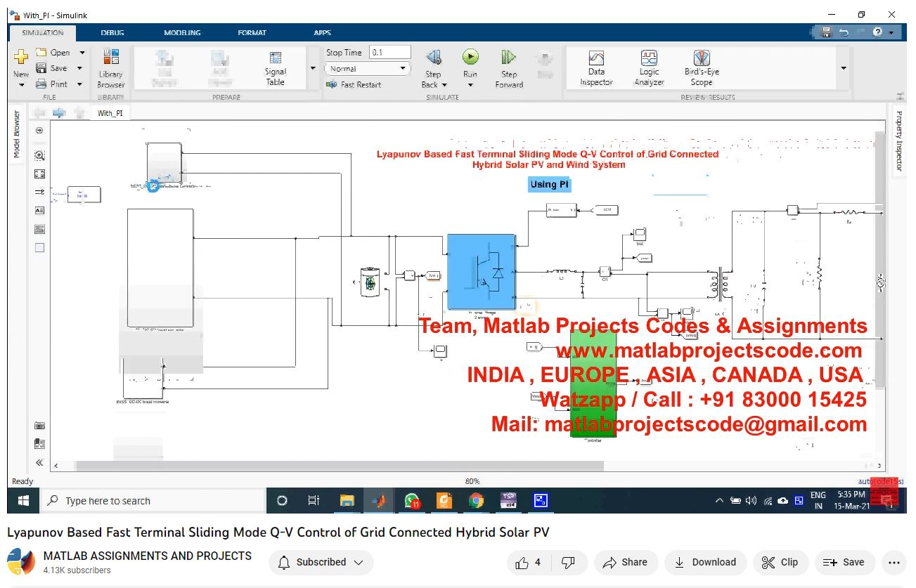The height and width of the screenshot is (588, 916).
Task: Open the Library Browser
Action: pyautogui.click(x=110, y=68)
